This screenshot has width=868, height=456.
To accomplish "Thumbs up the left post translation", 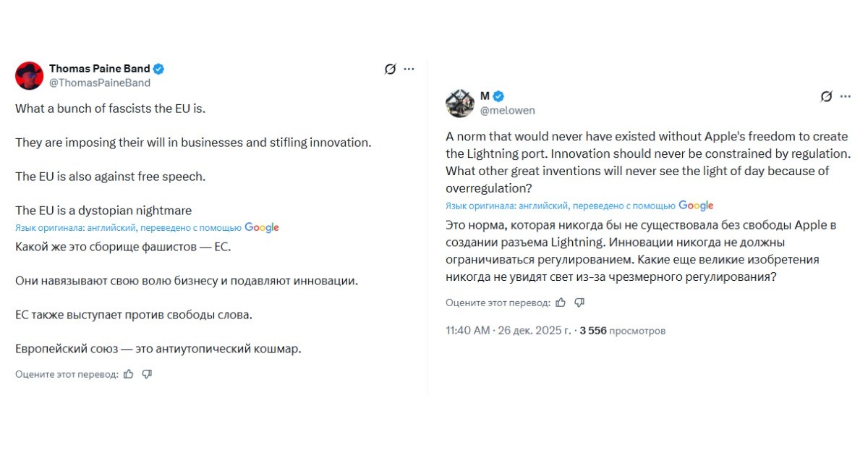I will click(x=129, y=374).
